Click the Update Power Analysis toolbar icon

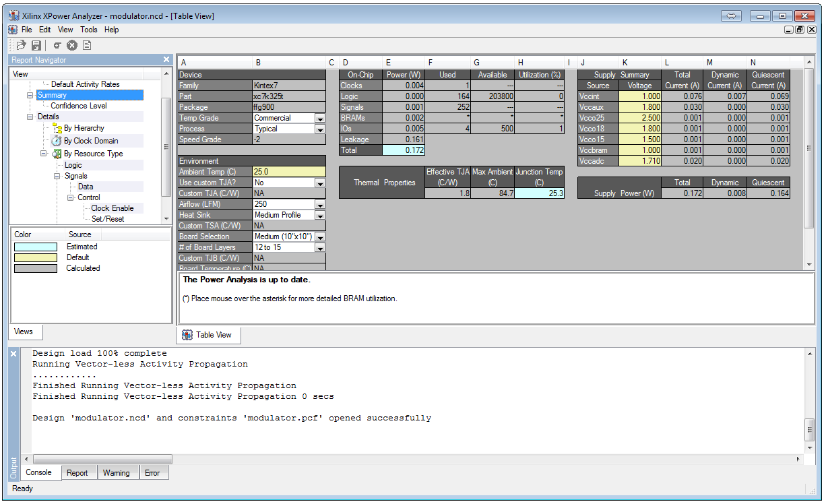pyautogui.click(x=57, y=45)
